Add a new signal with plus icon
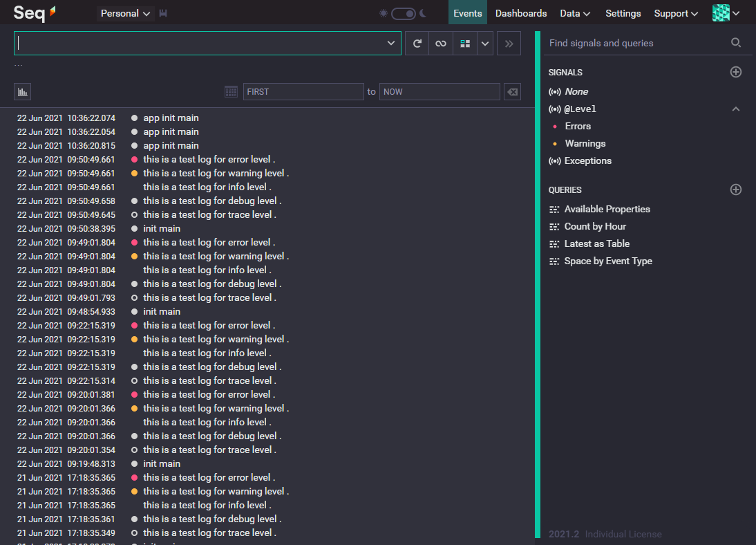This screenshot has height=545, width=756. [x=736, y=72]
